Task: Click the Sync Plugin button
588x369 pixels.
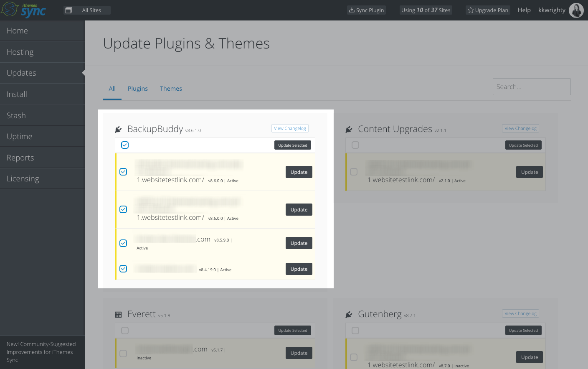Action: pyautogui.click(x=367, y=10)
